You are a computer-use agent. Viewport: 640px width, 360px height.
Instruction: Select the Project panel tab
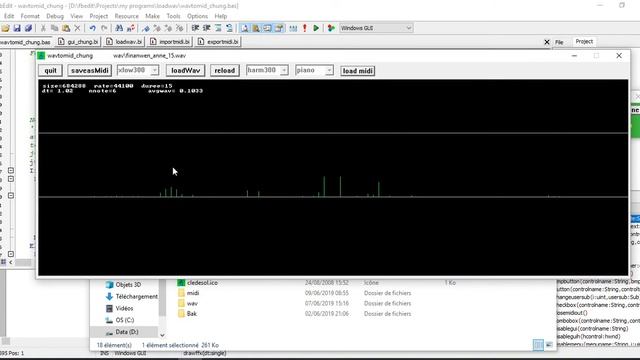pos(584,42)
